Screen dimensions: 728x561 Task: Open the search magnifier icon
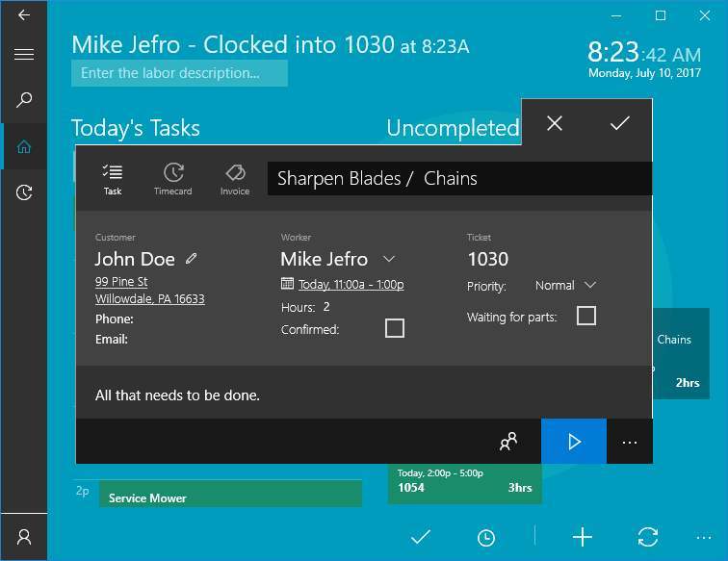pos(24,99)
